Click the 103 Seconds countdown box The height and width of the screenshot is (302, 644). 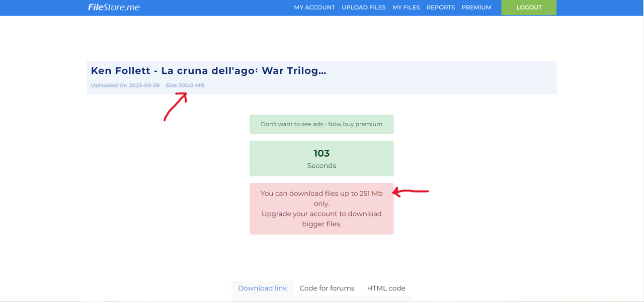pyautogui.click(x=321, y=159)
